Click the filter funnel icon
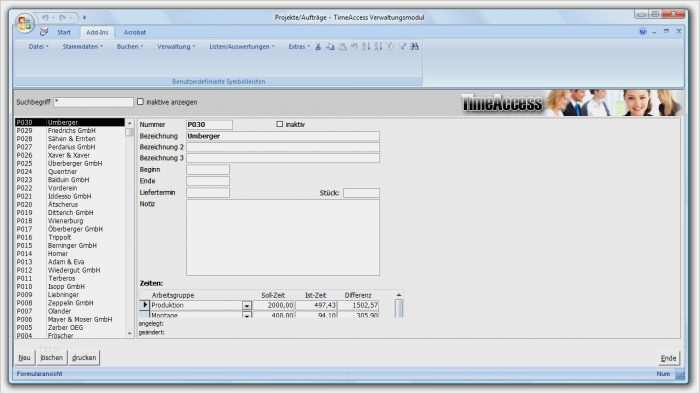Screen dimensions: 700x394 click(x=390, y=46)
